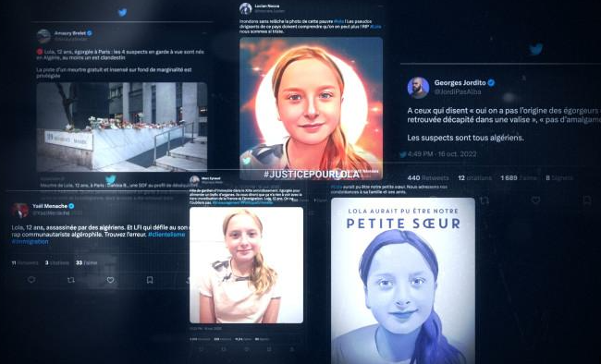This screenshot has width=601, height=364.
Task: Click the small Twitter bird beside 4:49 PM timestamp
Action: point(403,154)
